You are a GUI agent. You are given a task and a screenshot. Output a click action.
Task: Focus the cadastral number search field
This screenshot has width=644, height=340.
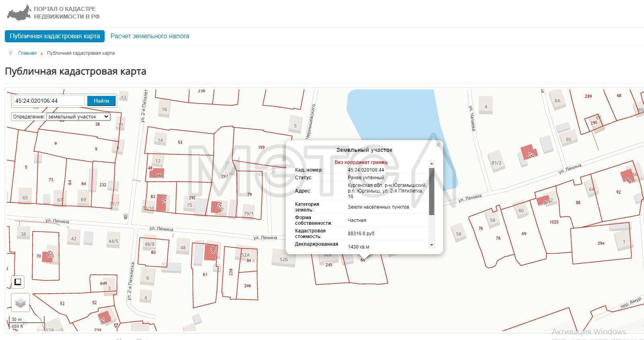[x=49, y=101]
